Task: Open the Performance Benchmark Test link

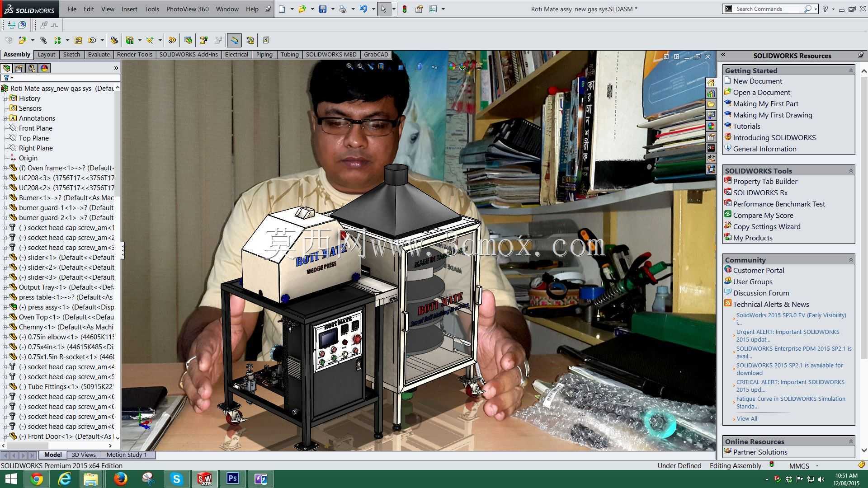Action: point(779,204)
